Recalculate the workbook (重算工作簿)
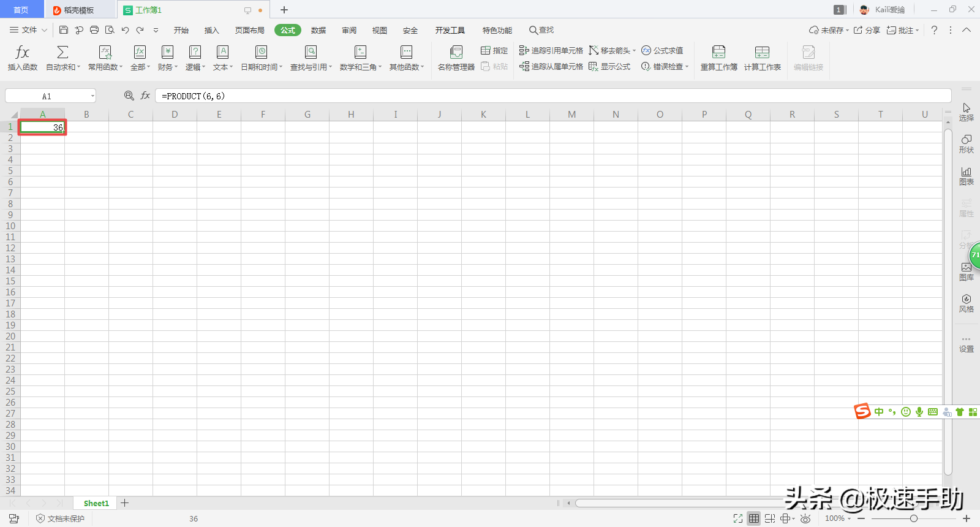 tap(719, 58)
